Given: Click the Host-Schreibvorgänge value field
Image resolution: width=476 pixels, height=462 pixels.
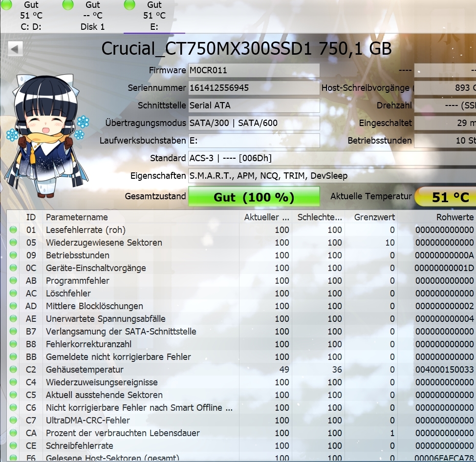Looking at the screenshot, I should point(445,88).
